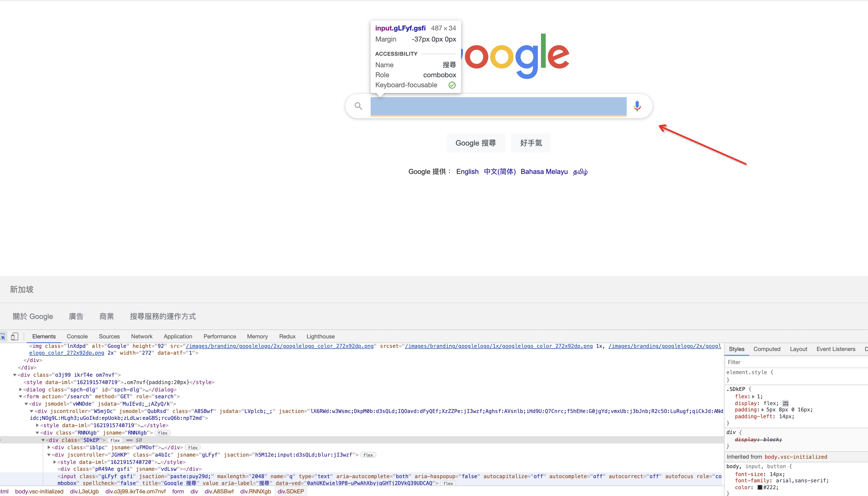
Task: Open the Application tab
Action: tap(178, 337)
